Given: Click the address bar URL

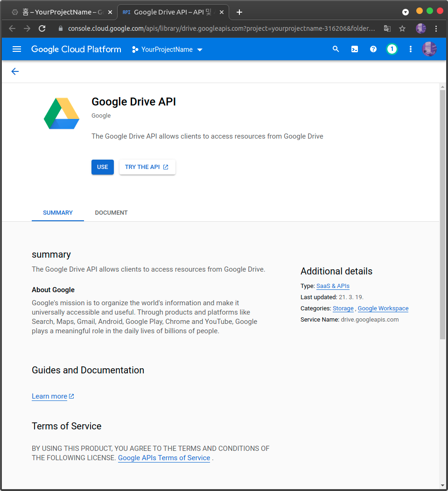Looking at the screenshot, I should (221, 28).
